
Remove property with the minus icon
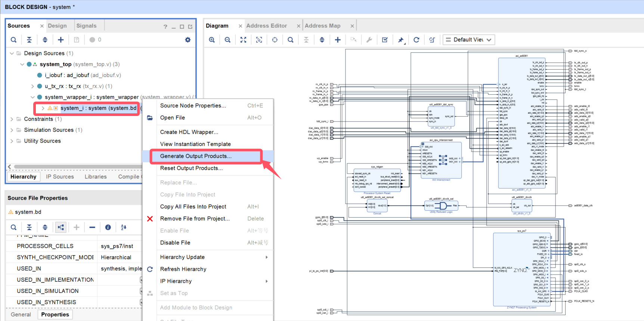tap(92, 227)
